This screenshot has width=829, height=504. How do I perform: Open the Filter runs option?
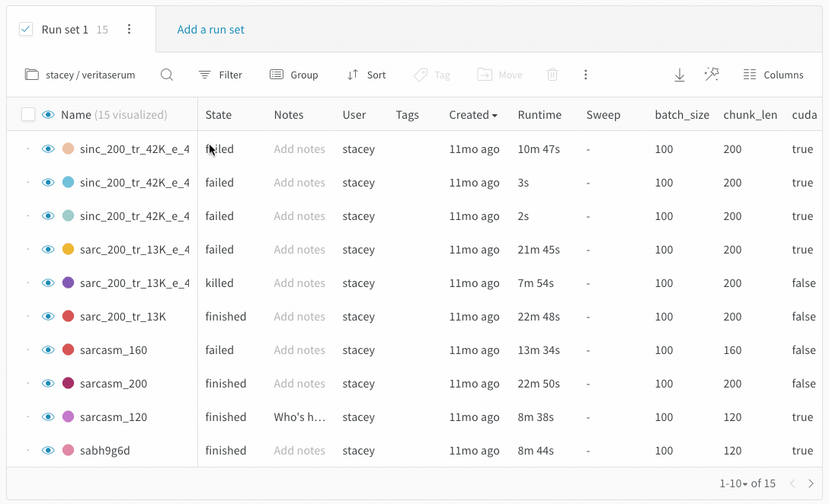click(x=220, y=75)
